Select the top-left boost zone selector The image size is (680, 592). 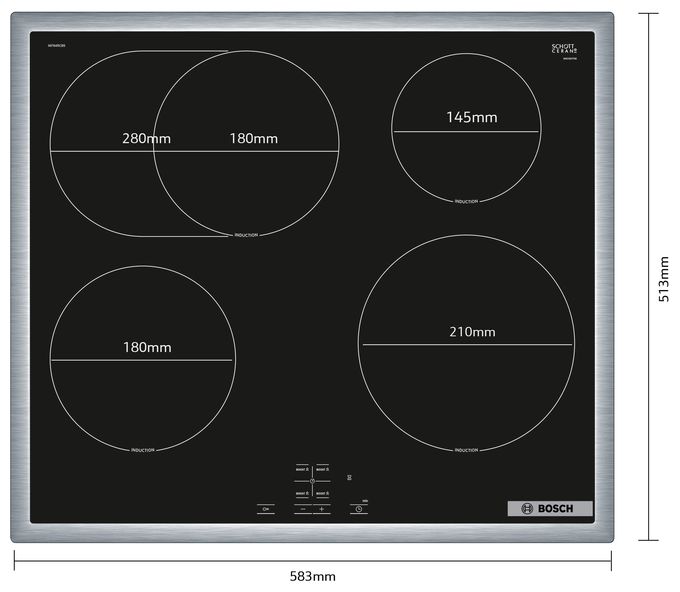(x=302, y=469)
